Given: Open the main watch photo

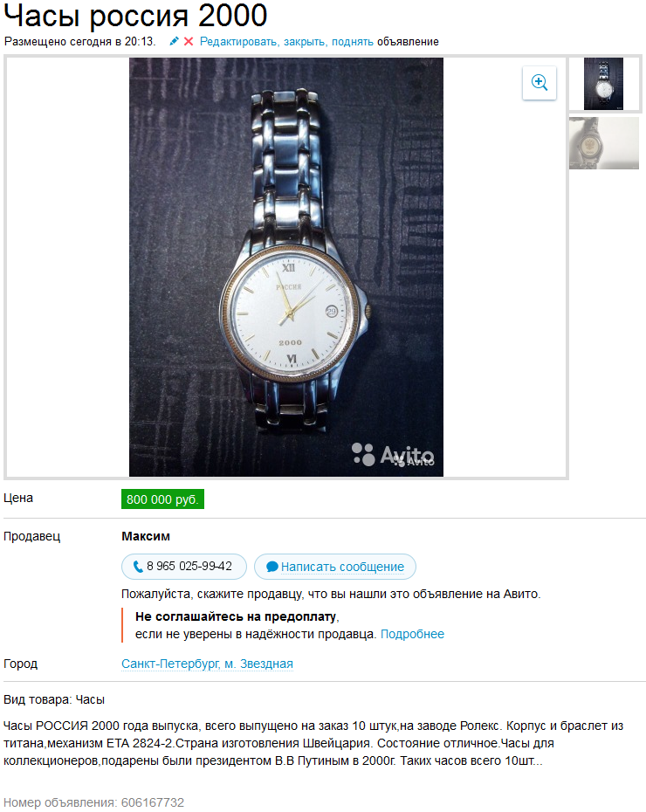Looking at the screenshot, I should click(x=286, y=266).
